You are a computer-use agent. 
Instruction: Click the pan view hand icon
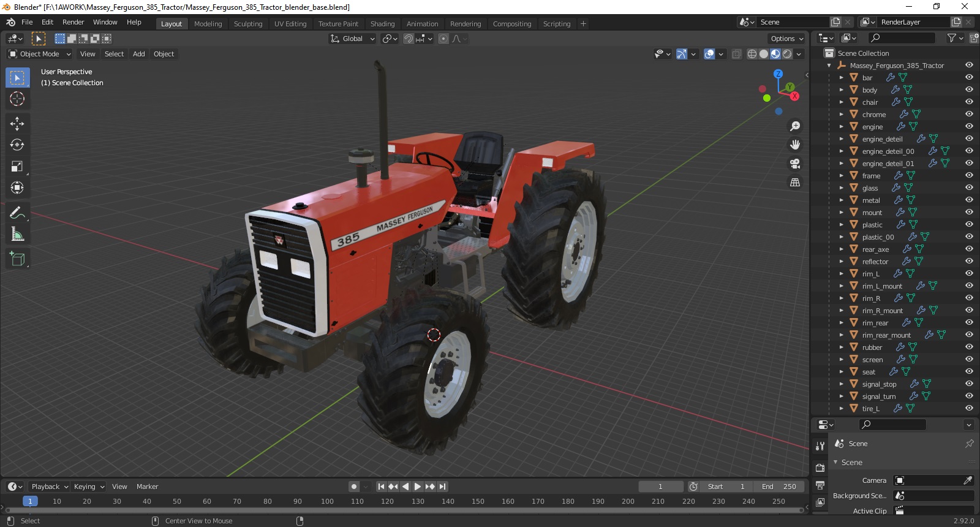795,145
